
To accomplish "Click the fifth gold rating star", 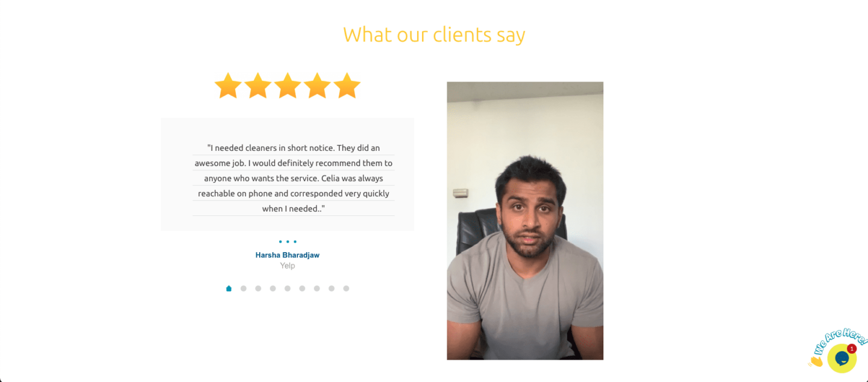I will 347,86.
